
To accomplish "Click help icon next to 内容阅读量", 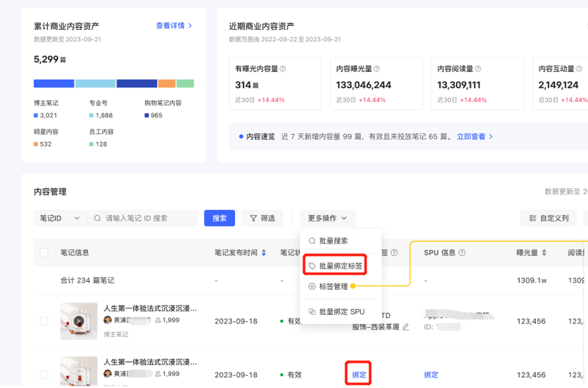I will pyautogui.click(x=478, y=69).
